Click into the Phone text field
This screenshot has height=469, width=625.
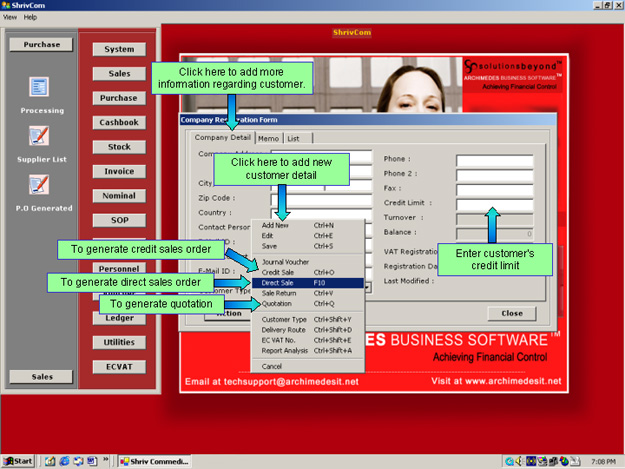click(x=494, y=159)
